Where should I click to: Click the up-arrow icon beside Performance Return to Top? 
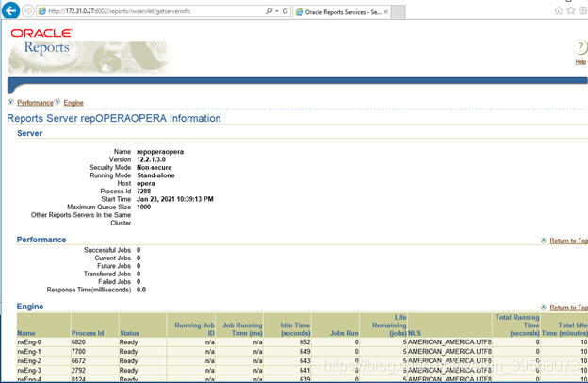click(x=544, y=241)
